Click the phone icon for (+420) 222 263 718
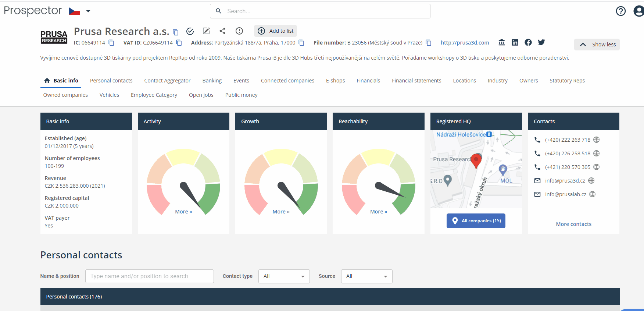The width and height of the screenshot is (644, 311). click(x=537, y=140)
